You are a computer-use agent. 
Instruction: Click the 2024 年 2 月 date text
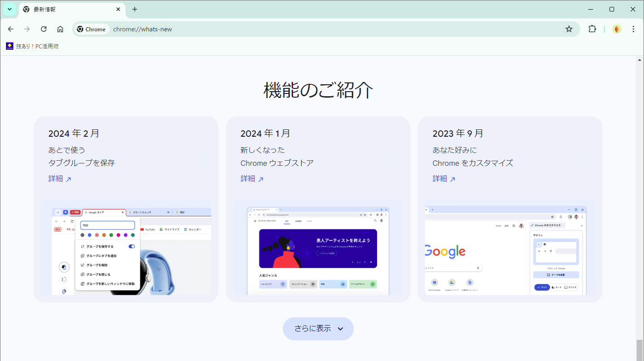pos(74,134)
